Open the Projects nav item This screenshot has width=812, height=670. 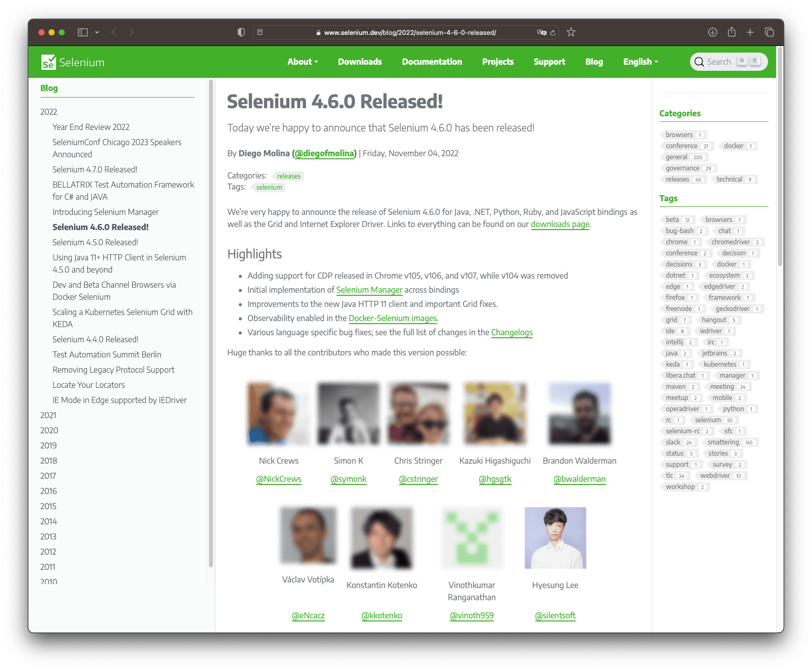tap(498, 62)
